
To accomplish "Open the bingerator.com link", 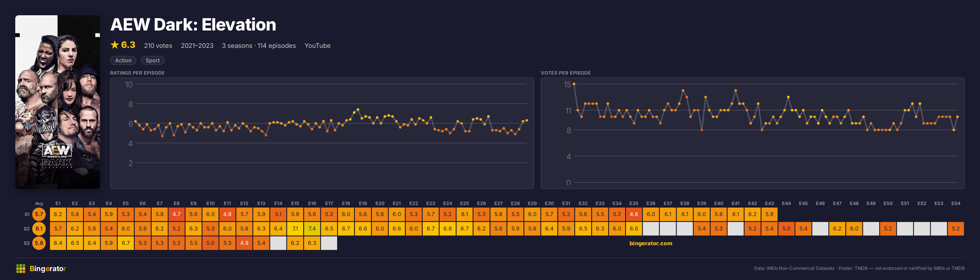I will pyautogui.click(x=651, y=244).
